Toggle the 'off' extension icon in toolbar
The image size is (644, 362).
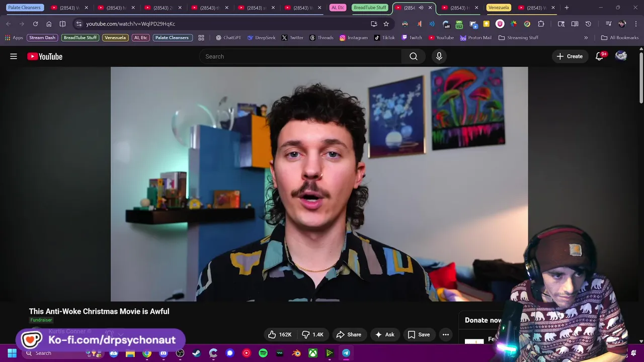click(446, 24)
